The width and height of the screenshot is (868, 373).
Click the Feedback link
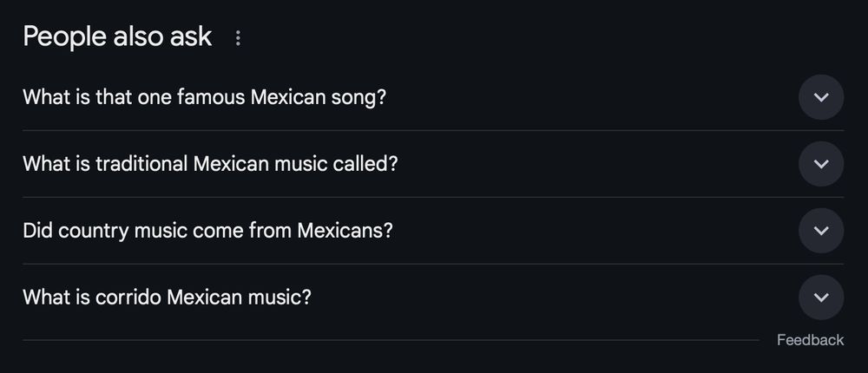(810, 340)
